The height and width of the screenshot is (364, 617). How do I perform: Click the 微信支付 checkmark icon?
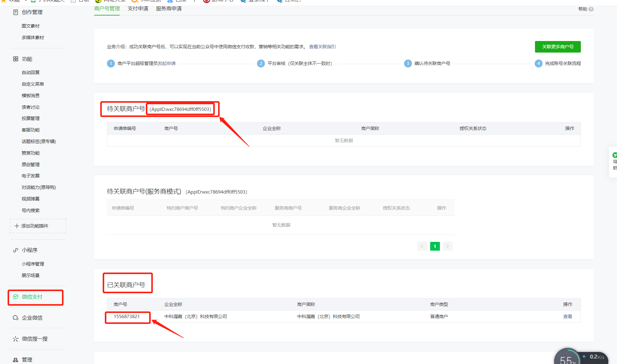pos(15,297)
